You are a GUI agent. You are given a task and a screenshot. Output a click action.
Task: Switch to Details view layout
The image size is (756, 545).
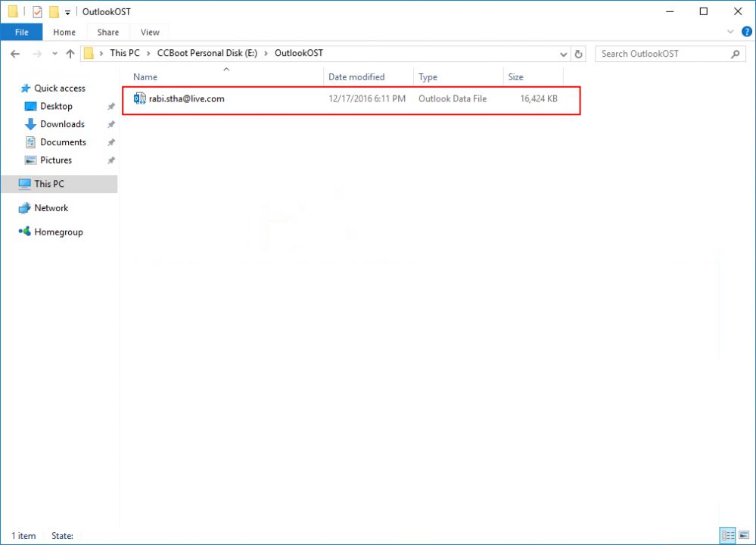click(727, 535)
